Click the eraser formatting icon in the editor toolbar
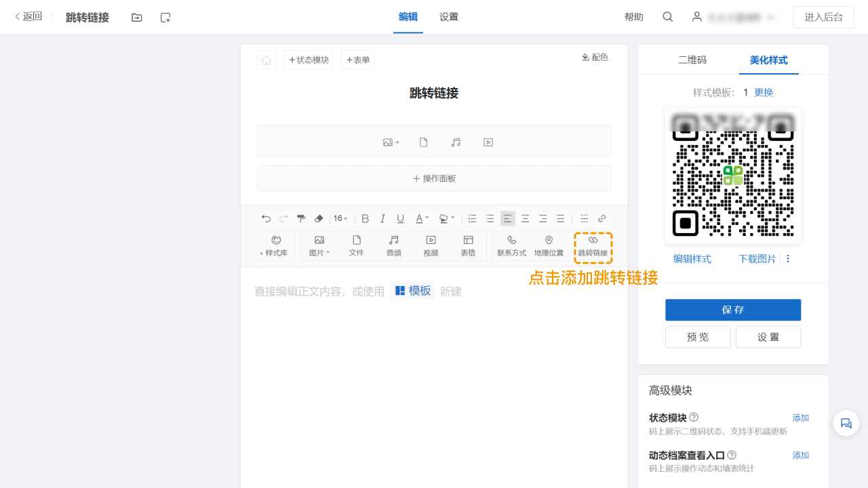This screenshot has height=488, width=868. click(319, 218)
